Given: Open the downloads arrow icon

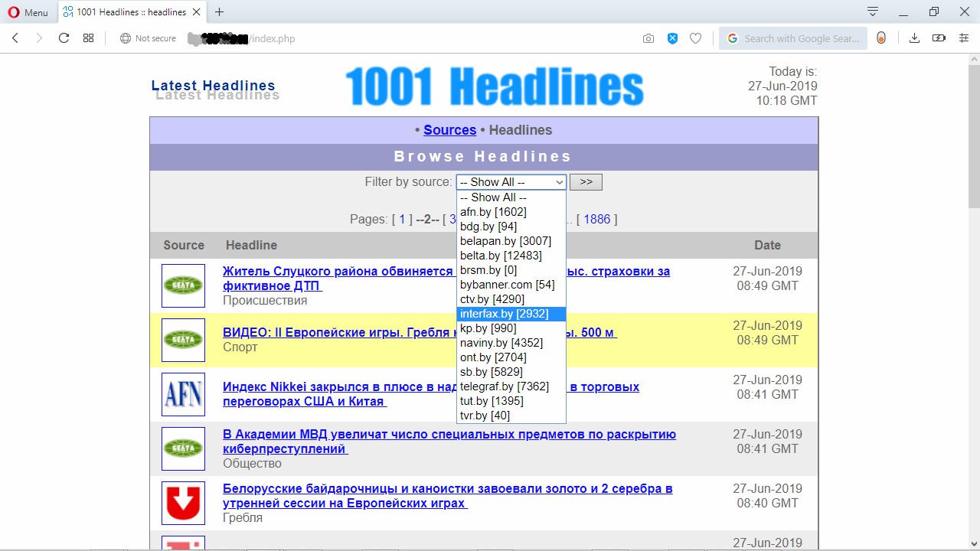Looking at the screenshot, I should [914, 38].
